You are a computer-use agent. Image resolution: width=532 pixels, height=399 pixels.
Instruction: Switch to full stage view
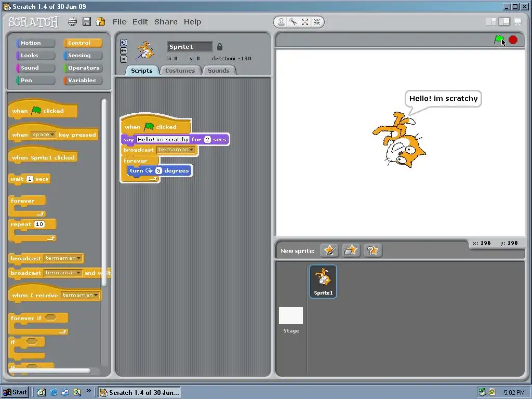coord(504,22)
